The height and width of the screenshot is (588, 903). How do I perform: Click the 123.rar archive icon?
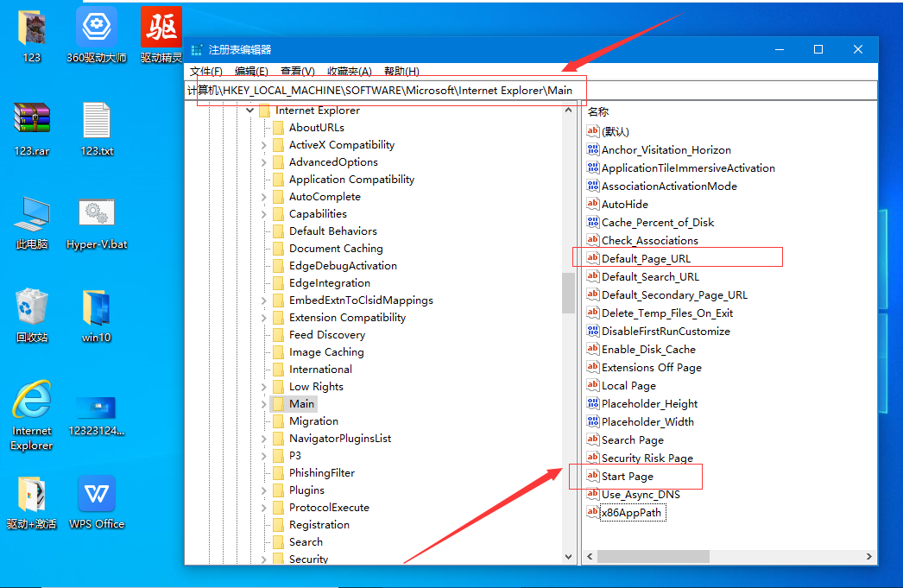(x=32, y=120)
